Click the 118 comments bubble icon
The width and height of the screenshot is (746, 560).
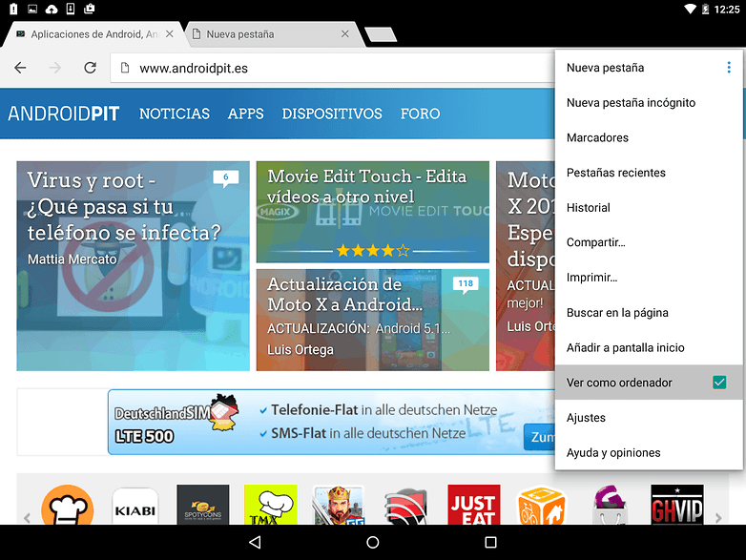(x=466, y=284)
